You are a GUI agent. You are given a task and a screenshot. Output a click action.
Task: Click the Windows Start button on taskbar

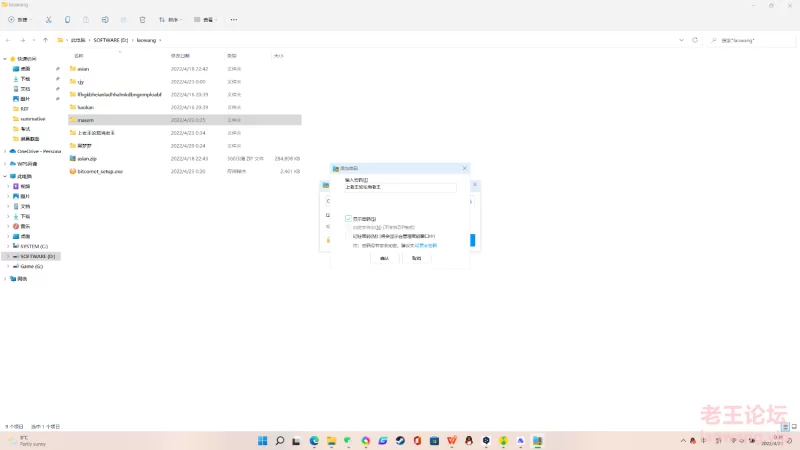(x=263, y=440)
